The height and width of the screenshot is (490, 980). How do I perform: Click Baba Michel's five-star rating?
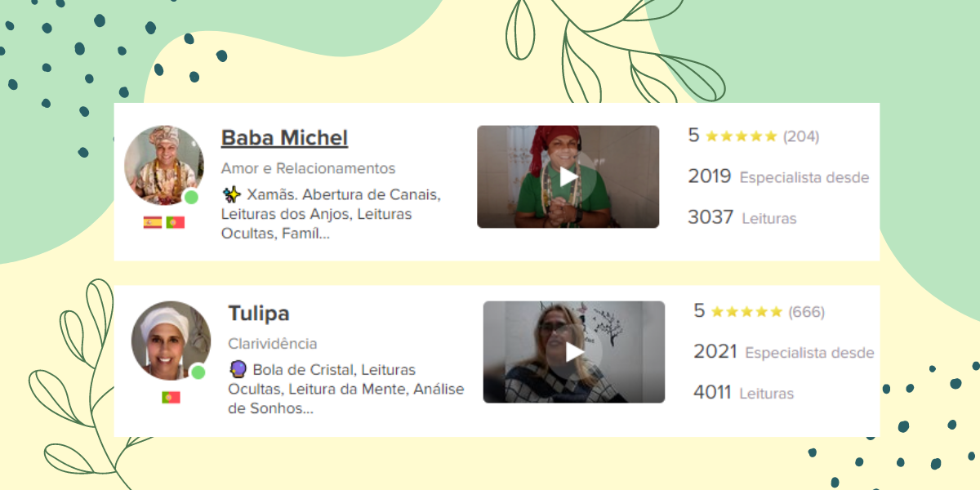pyautogui.click(x=741, y=136)
